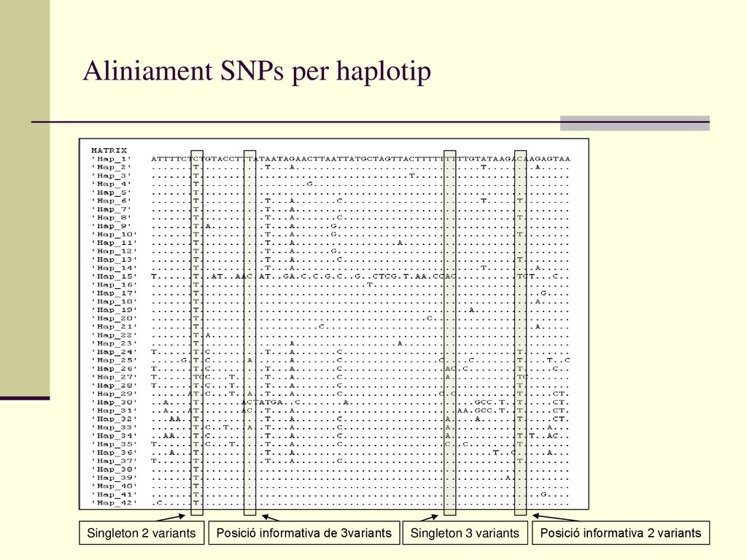Click the 'Hap_30' row label
This screenshot has height=560, width=747.
tap(114, 402)
